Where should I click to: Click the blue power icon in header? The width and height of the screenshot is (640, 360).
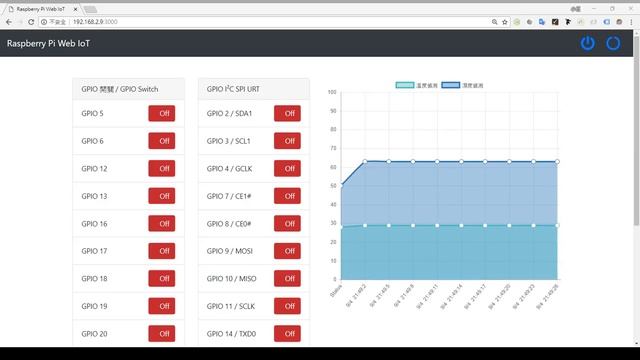587,43
